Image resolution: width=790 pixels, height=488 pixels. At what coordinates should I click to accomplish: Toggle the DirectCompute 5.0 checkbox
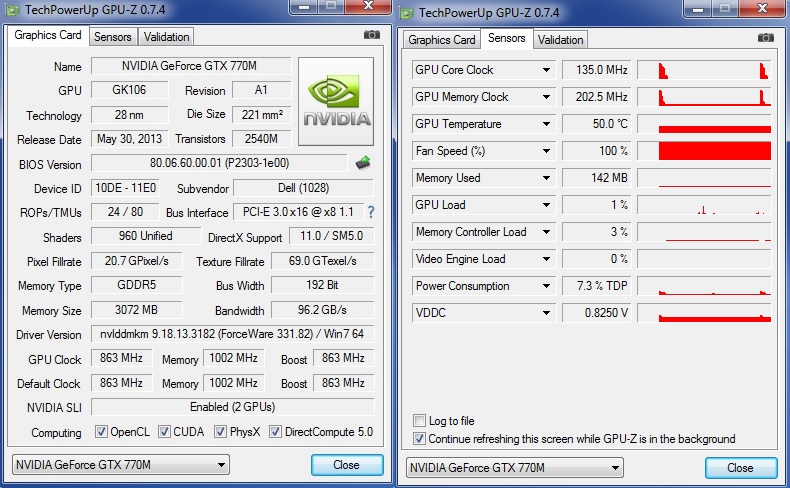coord(275,432)
